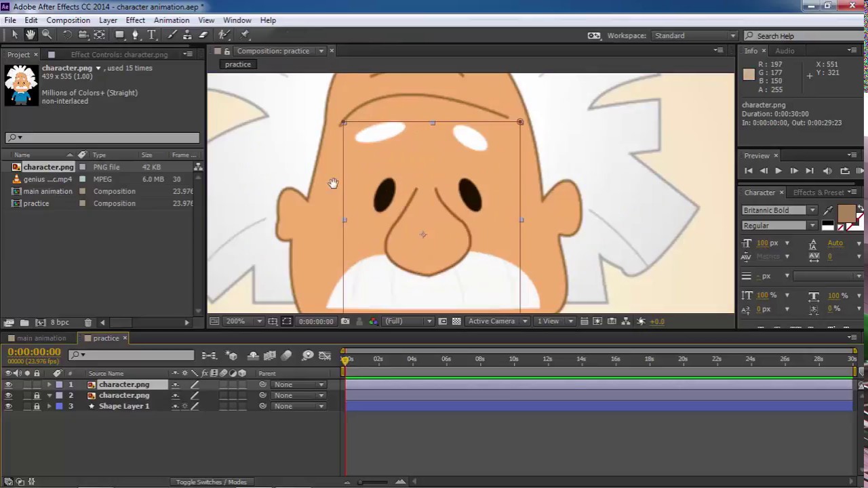868x488 pixels.
Task: Select the Pen tool
Action: coord(135,35)
